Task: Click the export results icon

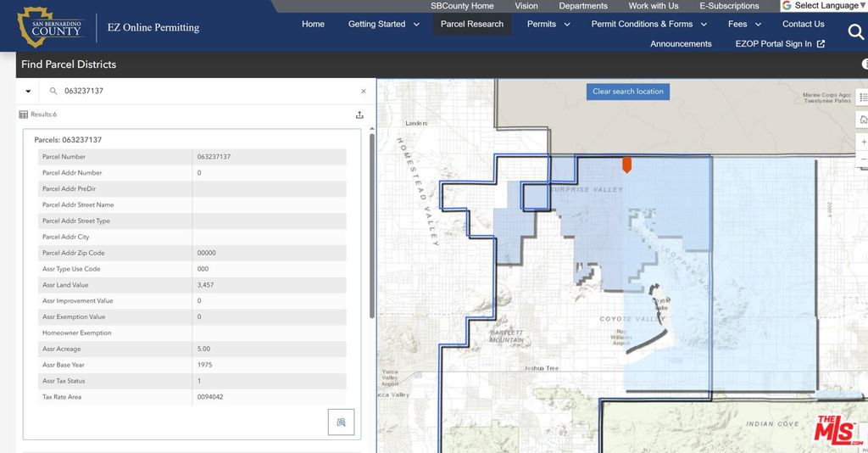Action: tap(359, 115)
